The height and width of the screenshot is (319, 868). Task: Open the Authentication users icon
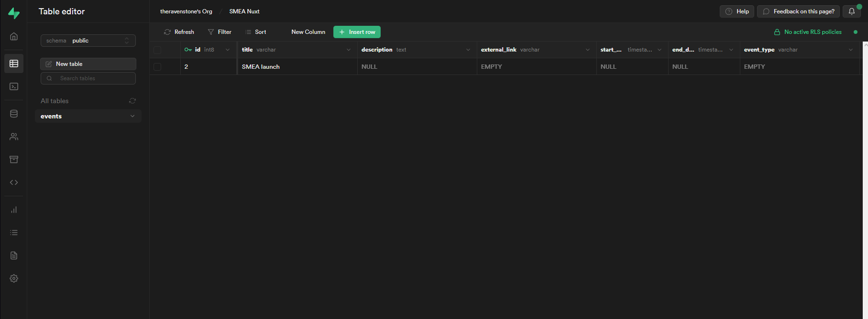tap(14, 137)
